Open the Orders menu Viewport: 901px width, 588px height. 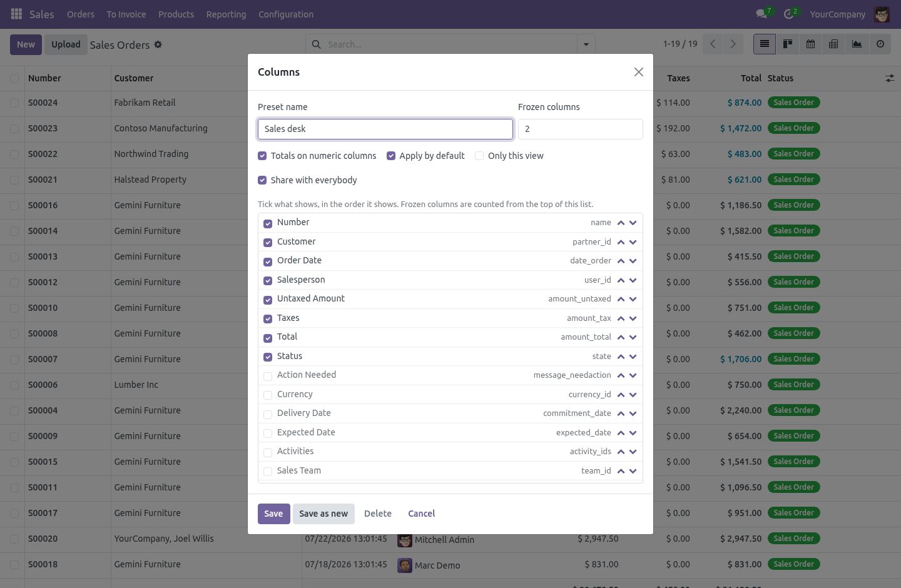(x=81, y=14)
